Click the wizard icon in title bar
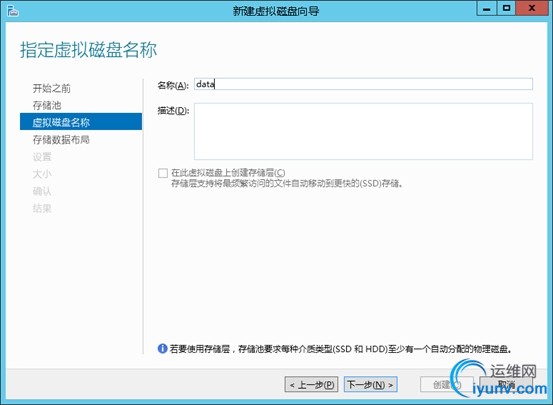553x405 pixels. 13,11
